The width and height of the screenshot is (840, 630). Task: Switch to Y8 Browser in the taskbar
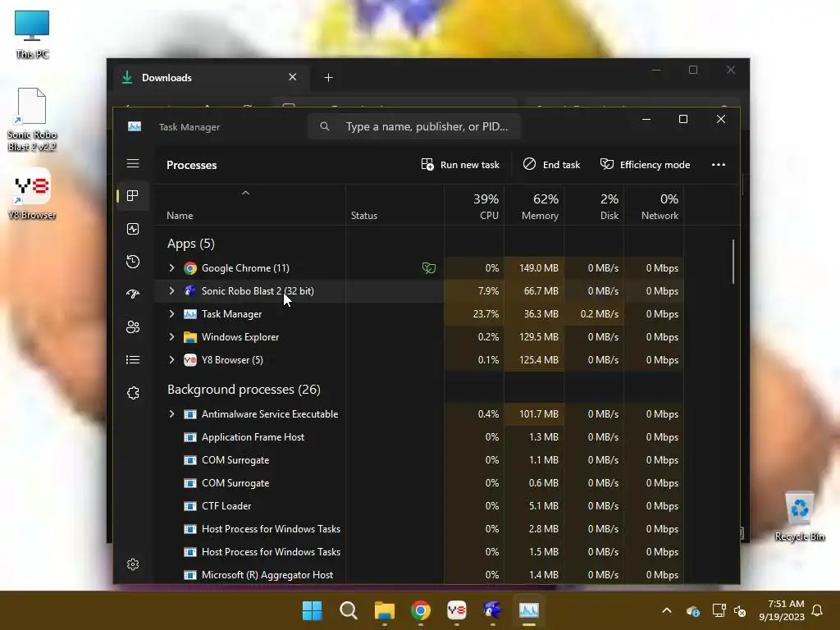click(x=456, y=610)
